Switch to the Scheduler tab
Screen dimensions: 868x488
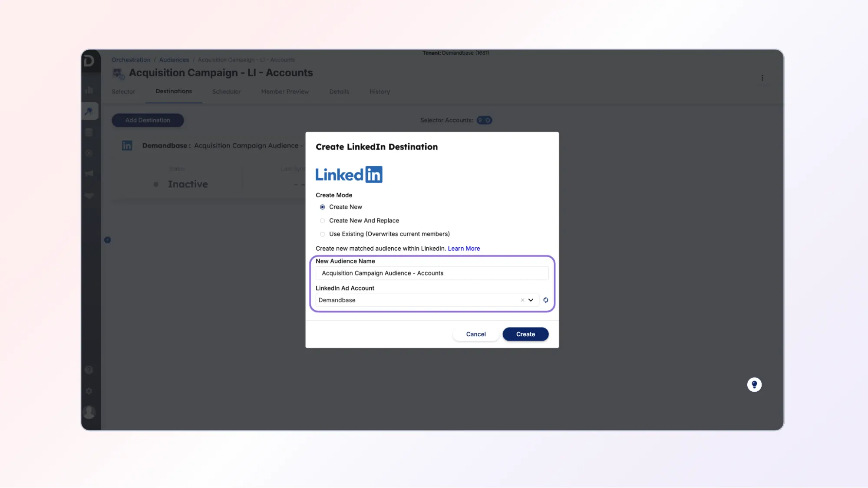click(226, 92)
